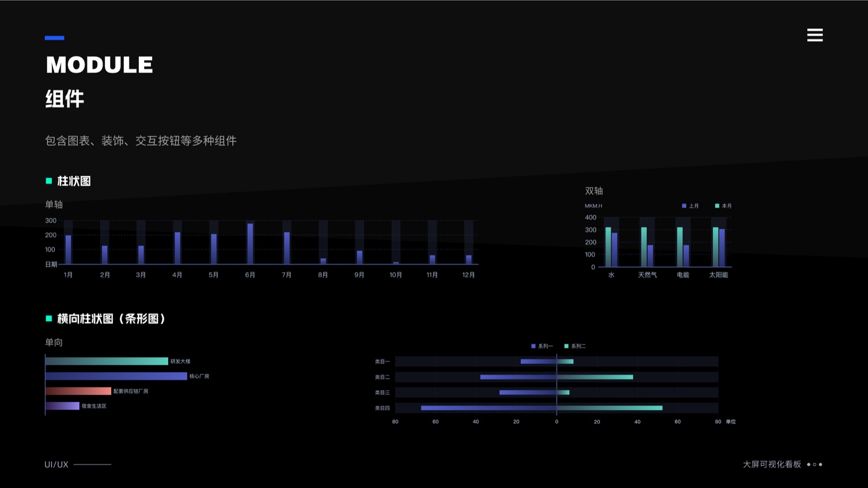Image resolution: width=868 pixels, height=488 pixels.
Task: Click the 双轴 chart title
Action: (x=594, y=191)
